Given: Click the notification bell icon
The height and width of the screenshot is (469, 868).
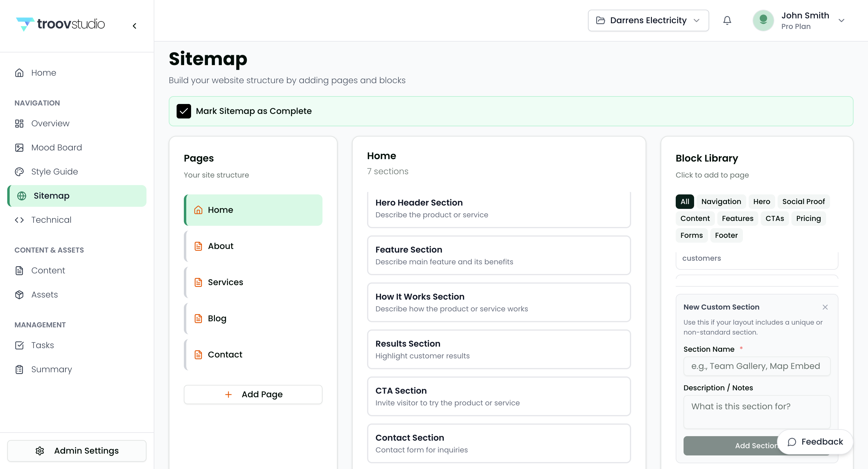Looking at the screenshot, I should 727,20.
